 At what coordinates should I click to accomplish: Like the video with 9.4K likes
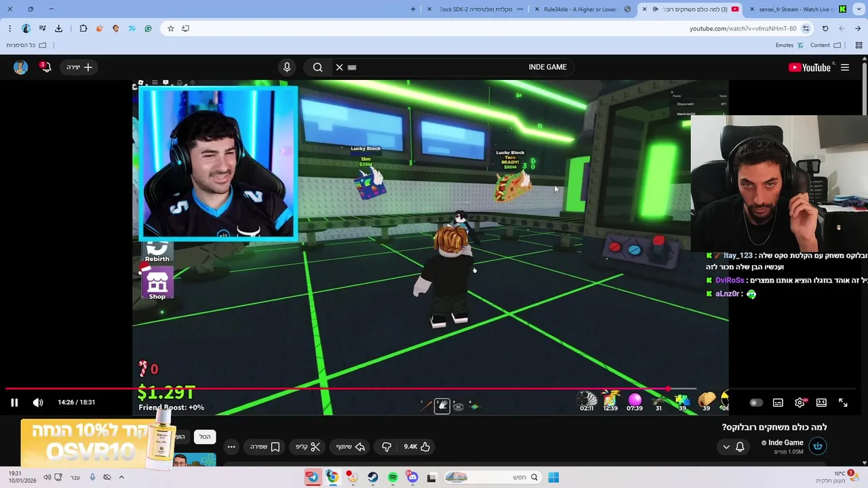click(x=417, y=447)
